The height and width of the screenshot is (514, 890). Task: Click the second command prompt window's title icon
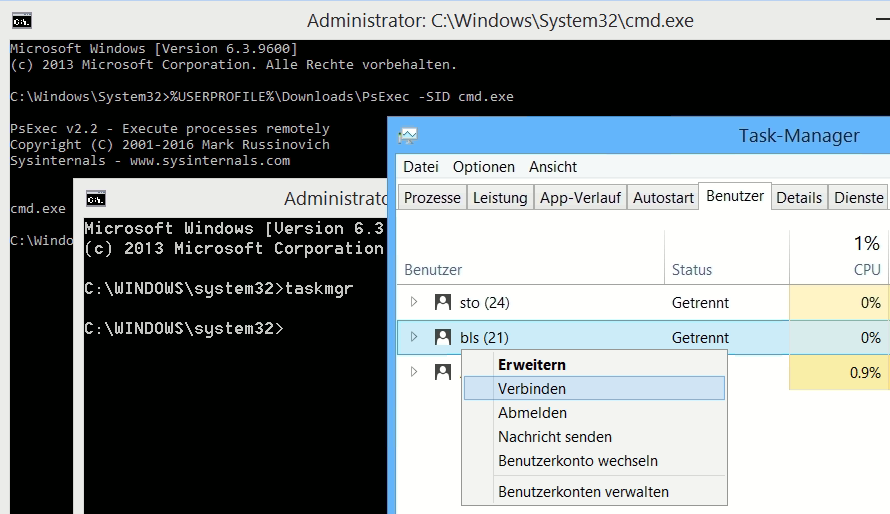[95, 198]
